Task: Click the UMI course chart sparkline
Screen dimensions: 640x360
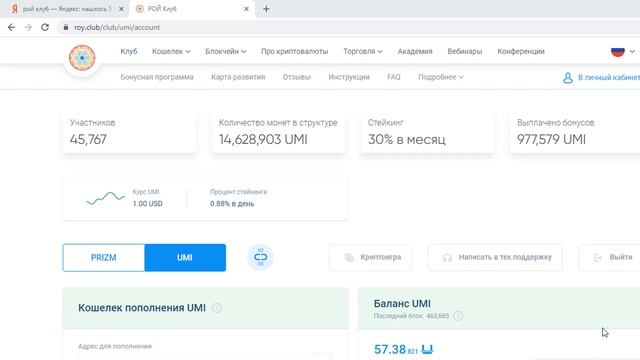Action: click(x=106, y=198)
